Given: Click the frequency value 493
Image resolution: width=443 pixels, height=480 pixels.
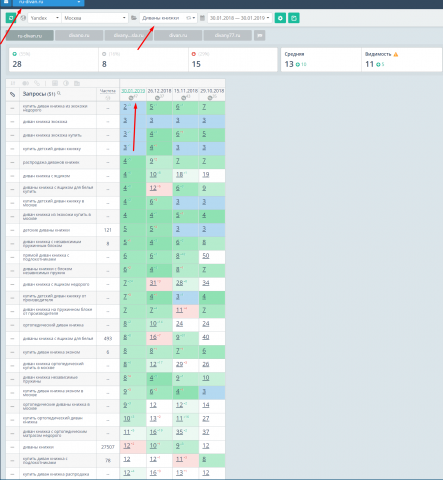Looking at the screenshot, I should 108,338.
